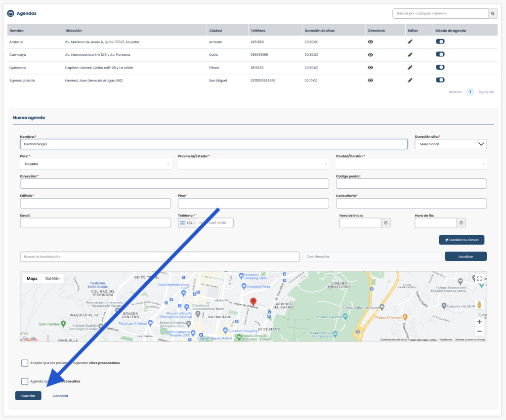The image size is (506, 420).
Task: Open Duración cita dropdown
Action: [451, 144]
